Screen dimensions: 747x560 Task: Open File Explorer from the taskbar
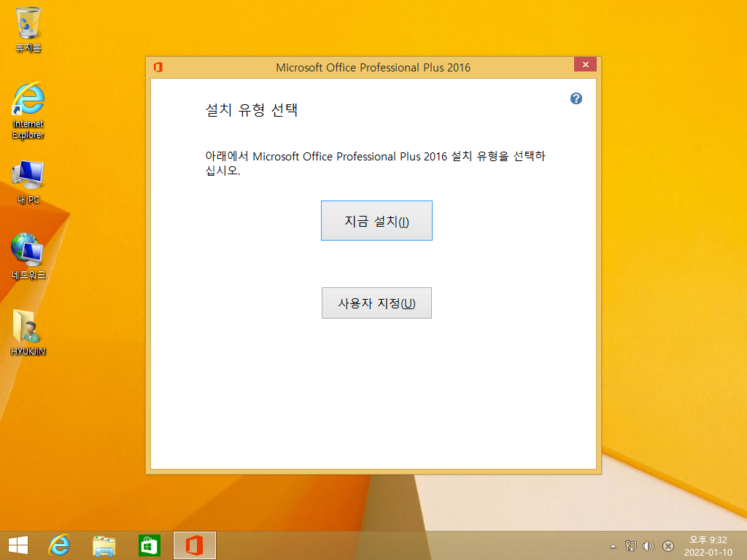pos(104,545)
